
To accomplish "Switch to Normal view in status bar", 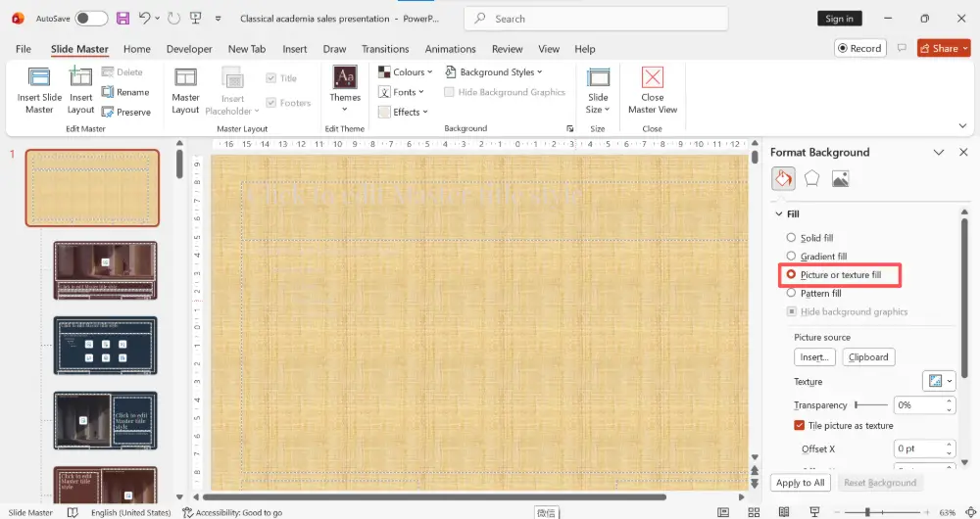I will [x=723, y=512].
